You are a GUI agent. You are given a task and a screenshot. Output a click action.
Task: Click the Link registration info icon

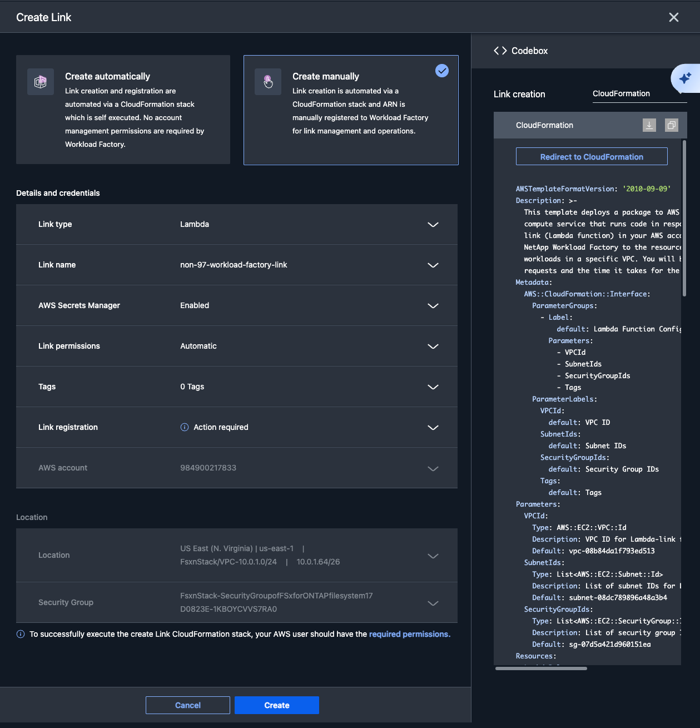pyautogui.click(x=185, y=427)
